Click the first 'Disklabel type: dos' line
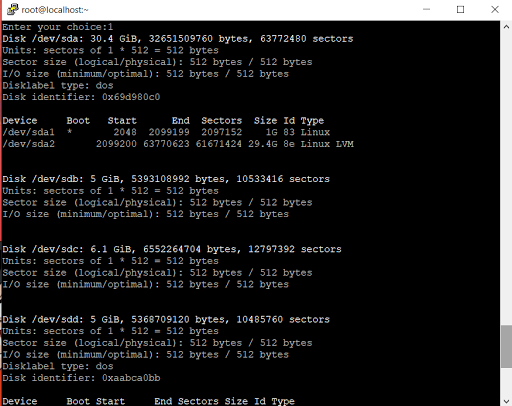Viewport: 512px width, 406px height. coord(58,85)
